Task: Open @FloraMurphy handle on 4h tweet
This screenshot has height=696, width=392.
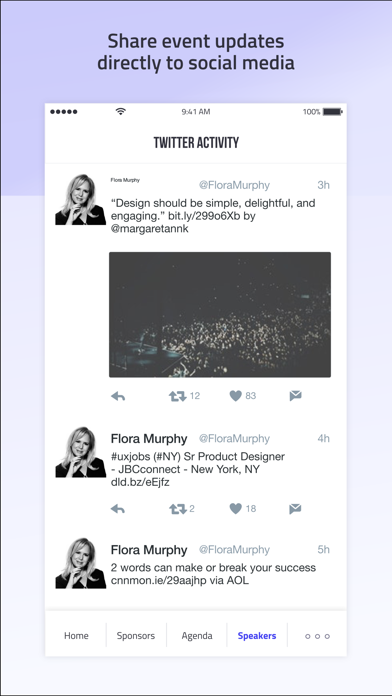Action: click(234, 439)
